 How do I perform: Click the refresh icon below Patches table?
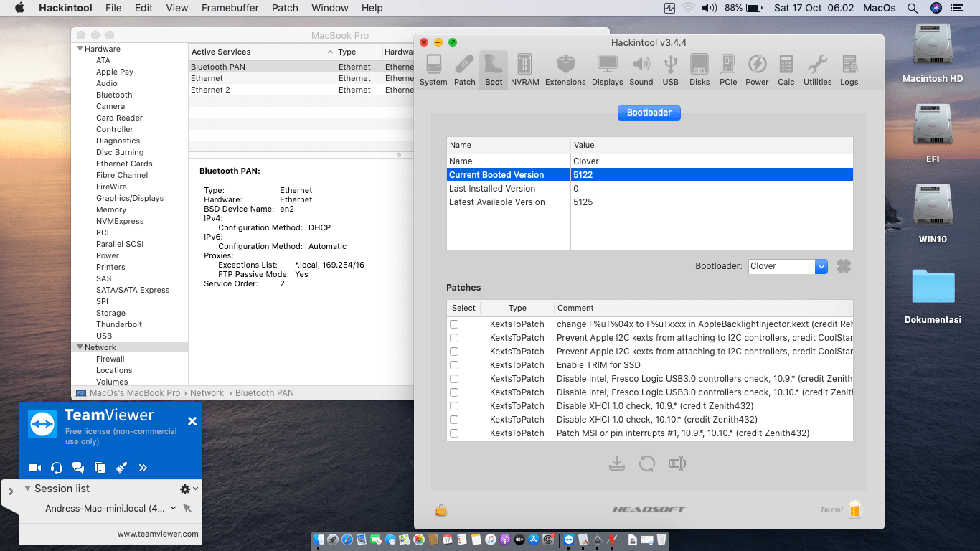click(647, 463)
